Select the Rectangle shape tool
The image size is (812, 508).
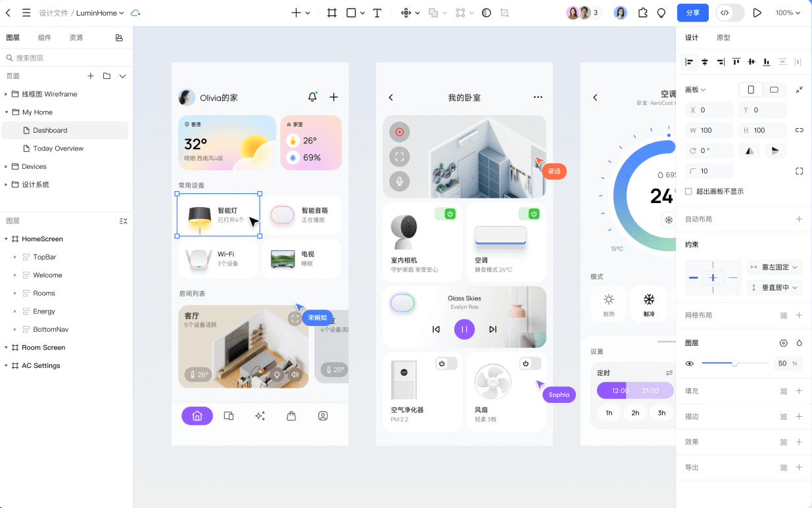click(351, 12)
